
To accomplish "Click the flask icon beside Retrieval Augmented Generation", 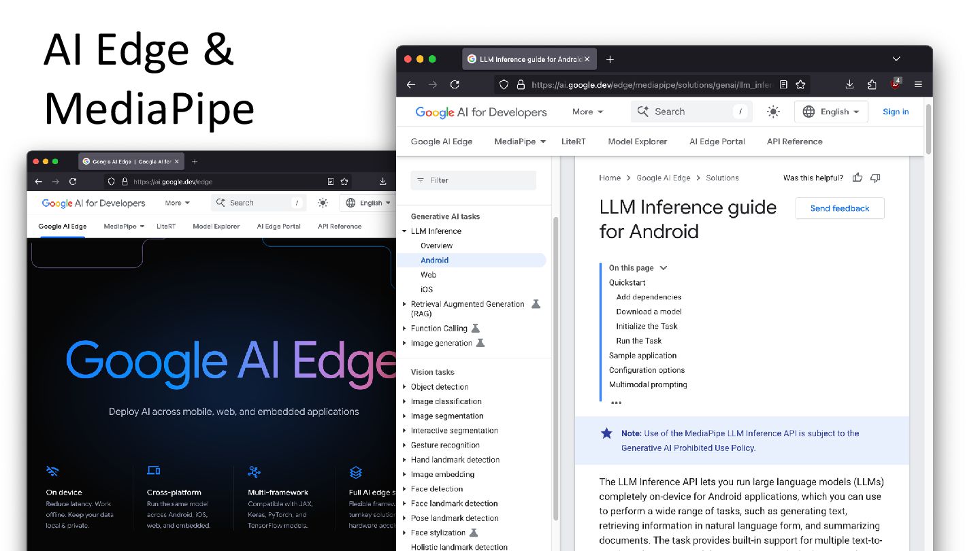I will coord(536,304).
